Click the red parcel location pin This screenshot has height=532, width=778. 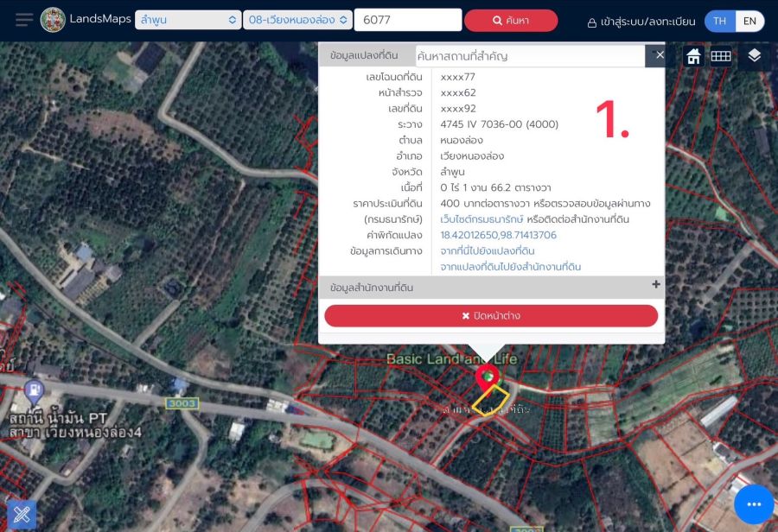(487, 377)
